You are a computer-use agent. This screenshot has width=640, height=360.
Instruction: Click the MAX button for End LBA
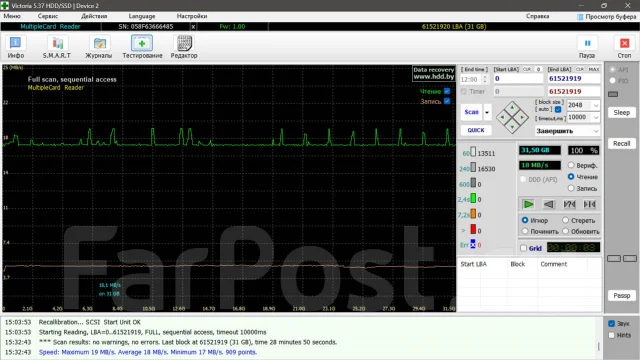pyautogui.click(x=594, y=69)
